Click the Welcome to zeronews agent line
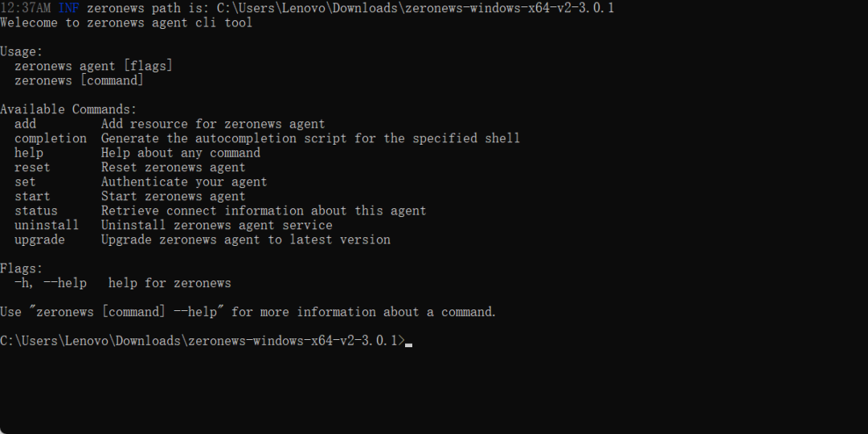This screenshot has height=434, width=868. (x=126, y=23)
